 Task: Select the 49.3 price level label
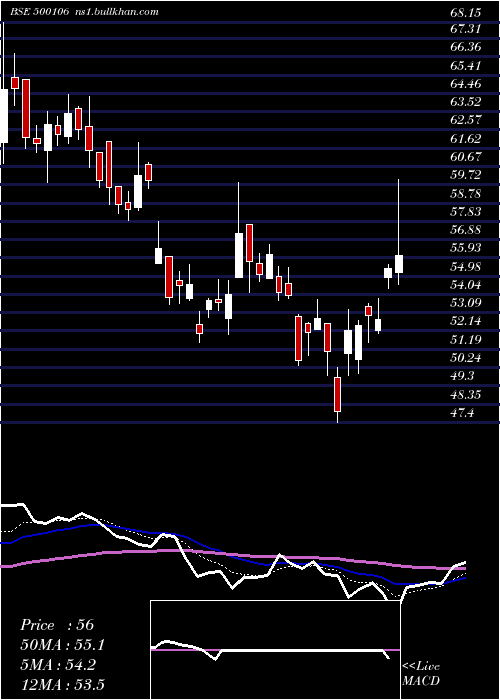pyautogui.click(x=462, y=376)
